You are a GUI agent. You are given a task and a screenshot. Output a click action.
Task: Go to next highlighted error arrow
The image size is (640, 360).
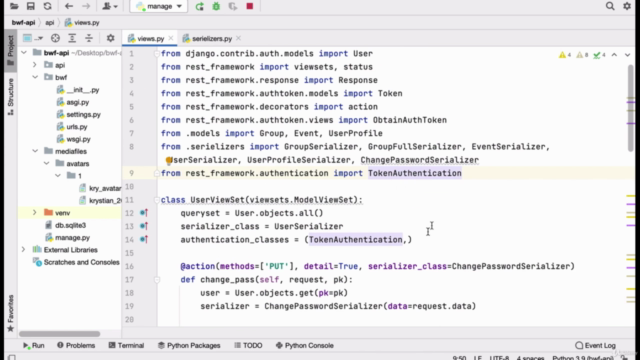click(x=627, y=55)
